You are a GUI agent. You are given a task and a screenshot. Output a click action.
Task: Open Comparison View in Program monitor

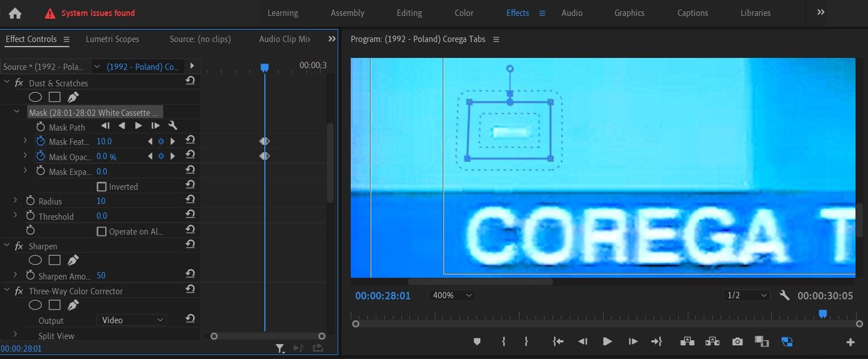[762, 341]
